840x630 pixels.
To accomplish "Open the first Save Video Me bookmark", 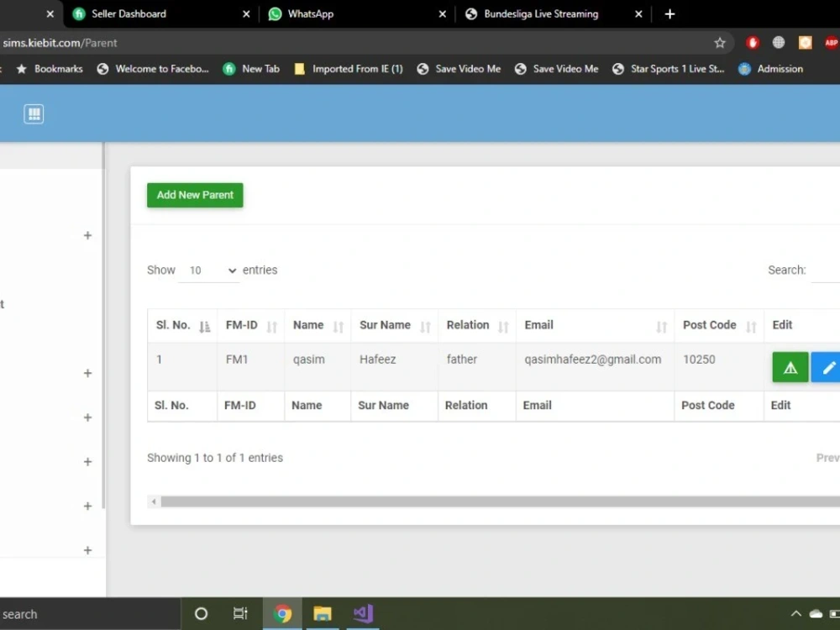I will [459, 69].
